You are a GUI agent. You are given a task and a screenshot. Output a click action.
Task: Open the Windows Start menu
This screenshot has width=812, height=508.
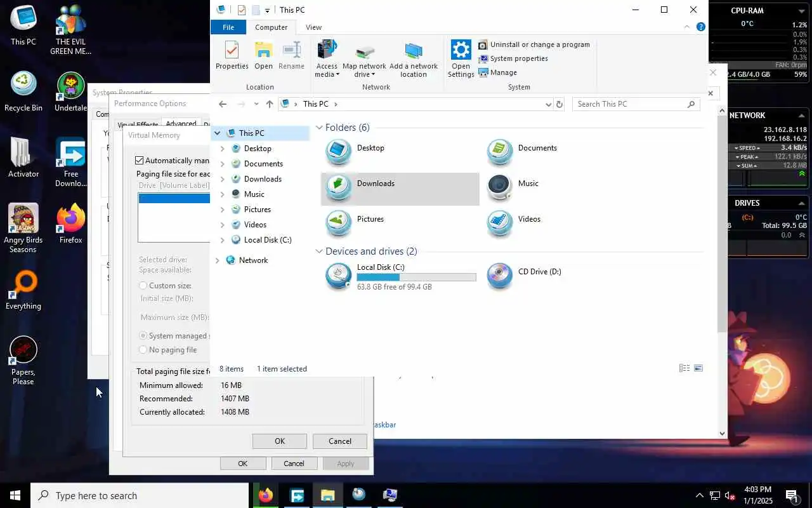click(15, 495)
